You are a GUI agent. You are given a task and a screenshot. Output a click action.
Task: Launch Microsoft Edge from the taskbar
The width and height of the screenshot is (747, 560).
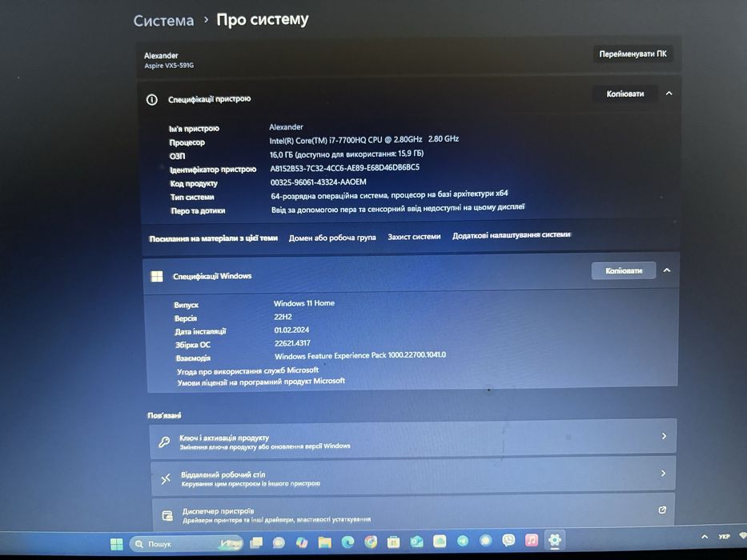[347, 542]
